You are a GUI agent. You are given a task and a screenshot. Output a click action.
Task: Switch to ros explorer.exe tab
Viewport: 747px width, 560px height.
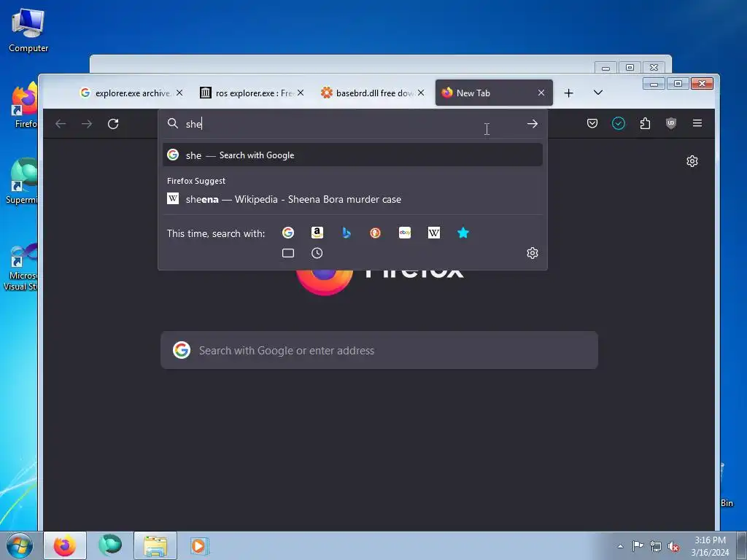coord(252,93)
